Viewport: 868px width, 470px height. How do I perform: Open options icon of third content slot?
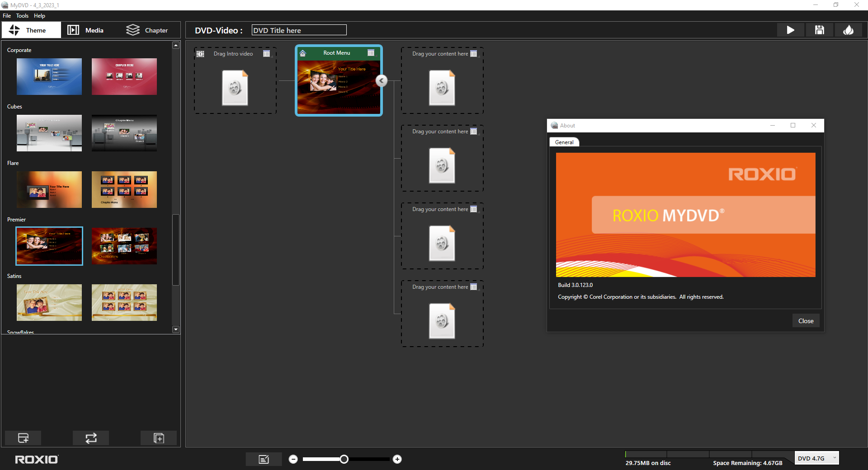[x=474, y=209]
